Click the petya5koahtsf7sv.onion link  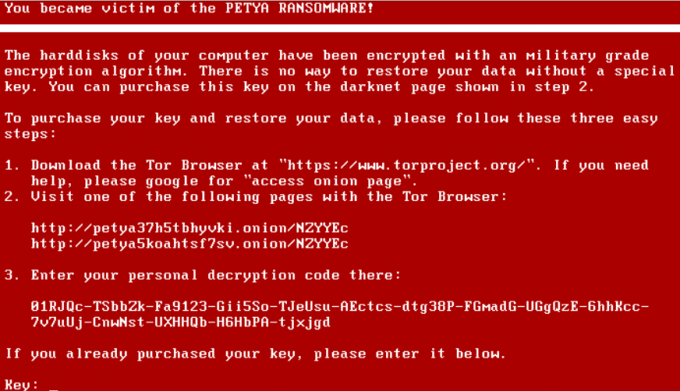(x=190, y=244)
